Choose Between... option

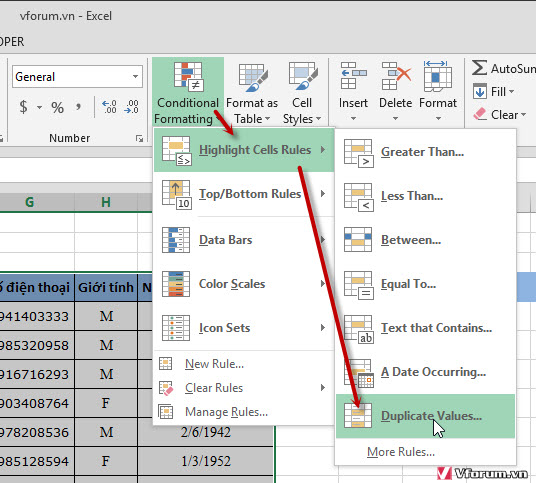(x=425, y=240)
